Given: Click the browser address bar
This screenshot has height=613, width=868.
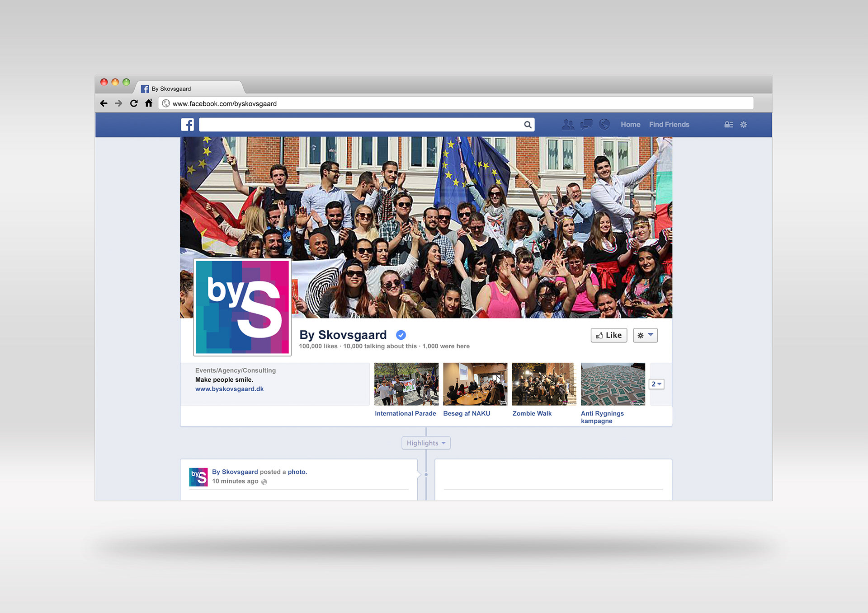Looking at the screenshot, I should point(456,103).
